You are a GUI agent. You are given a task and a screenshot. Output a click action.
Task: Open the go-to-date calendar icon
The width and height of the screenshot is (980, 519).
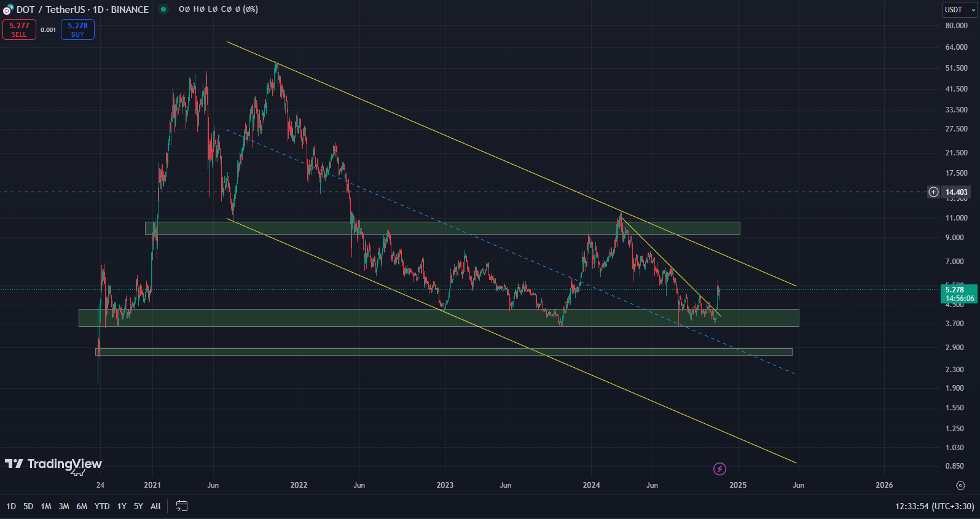[x=181, y=505]
